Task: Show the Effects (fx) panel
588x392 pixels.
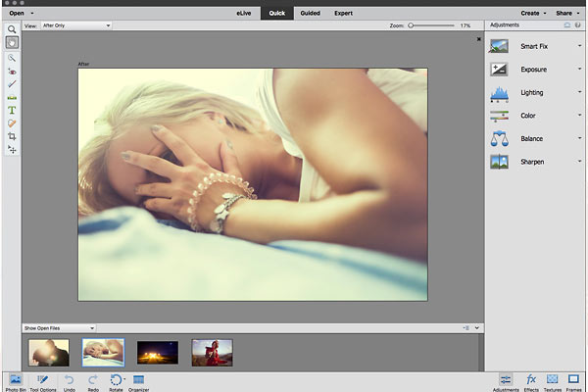Action: pos(531,382)
